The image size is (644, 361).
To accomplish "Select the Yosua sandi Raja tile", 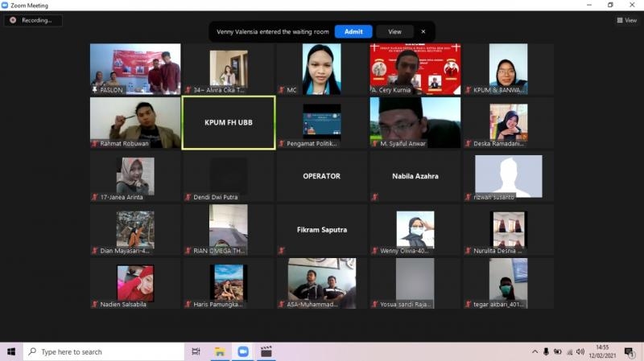I will coord(415,284).
